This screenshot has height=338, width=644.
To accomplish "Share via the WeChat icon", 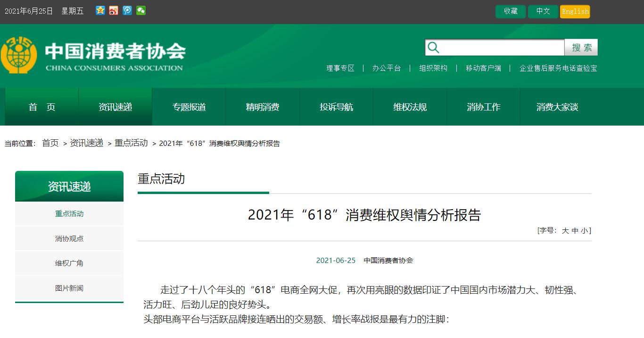I will point(141,10).
